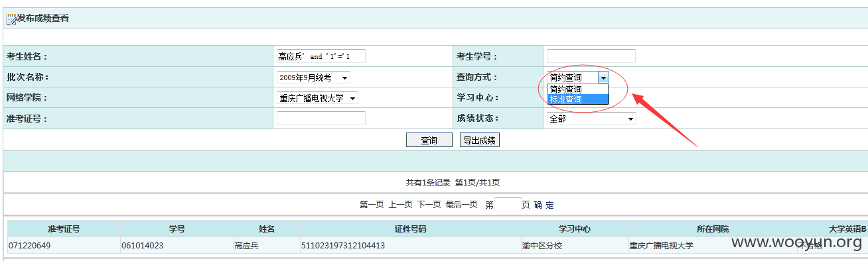868x261 pixels.
Task: Open the 成绩状态 dropdown showing 全部
Action: click(x=591, y=119)
